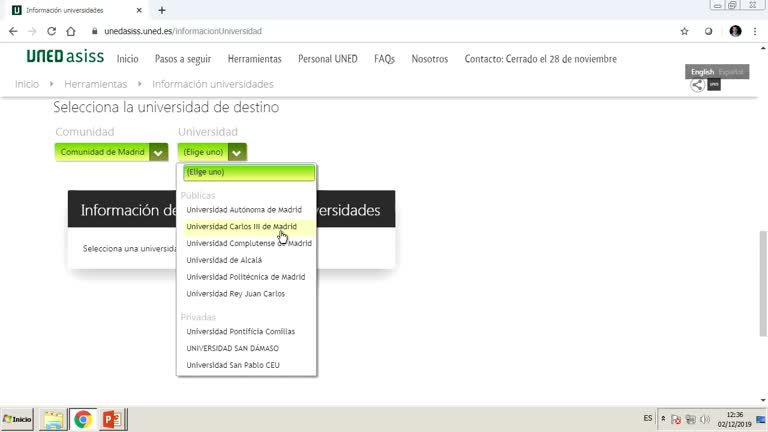Open the user profile avatar
The height and width of the screenshot is (432, 768).
(x=735, y=31)
